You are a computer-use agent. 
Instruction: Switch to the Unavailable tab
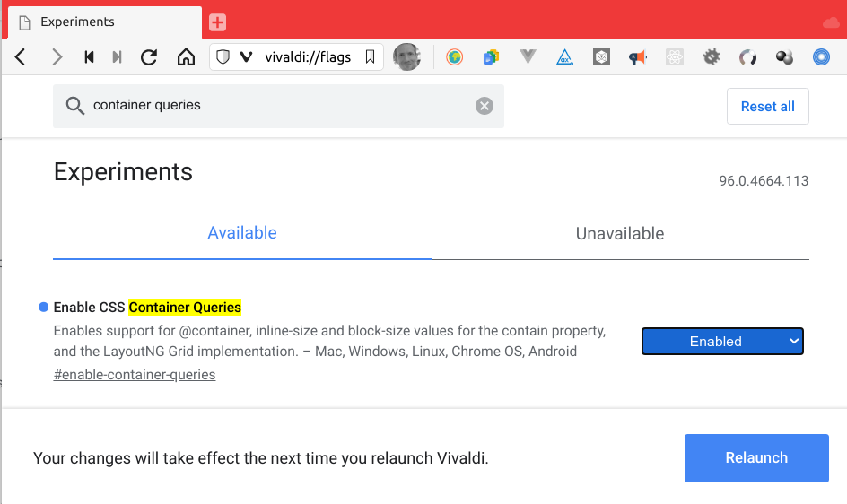tap(620, 234)
